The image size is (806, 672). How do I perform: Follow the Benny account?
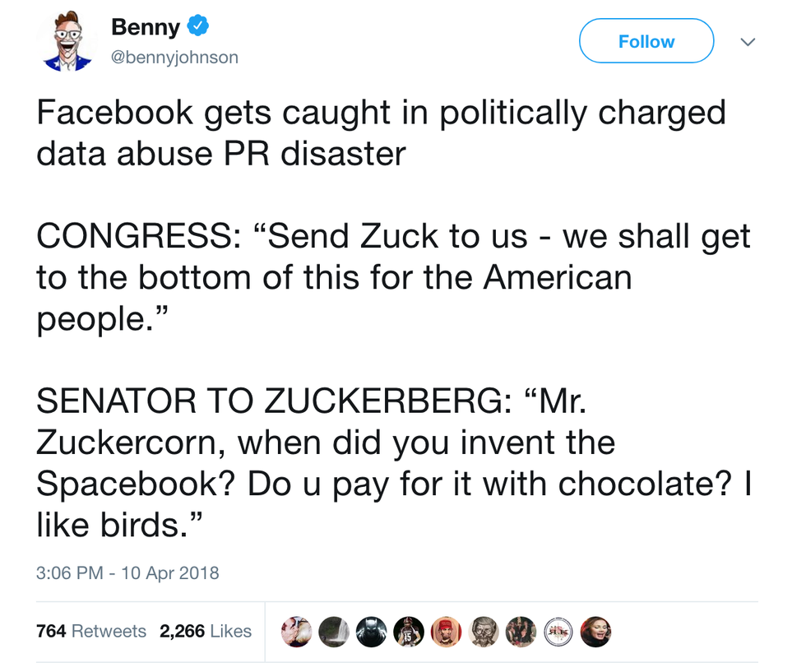coord(646,41)
